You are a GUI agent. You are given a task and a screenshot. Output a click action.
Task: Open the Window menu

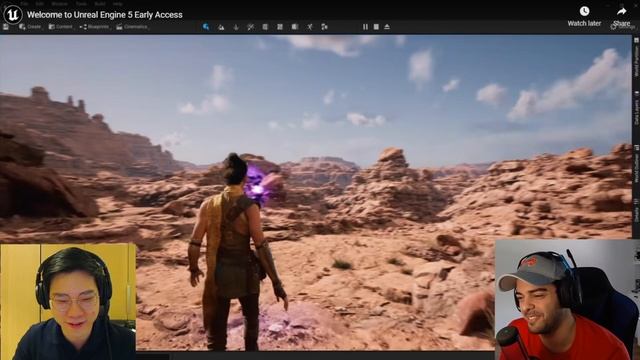[x=60, y=4]
